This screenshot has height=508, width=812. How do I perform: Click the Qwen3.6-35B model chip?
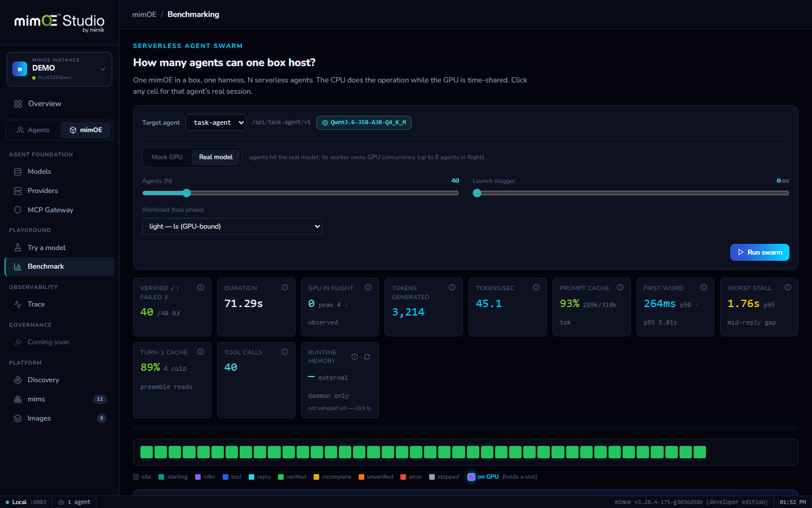tap(364, 122)
